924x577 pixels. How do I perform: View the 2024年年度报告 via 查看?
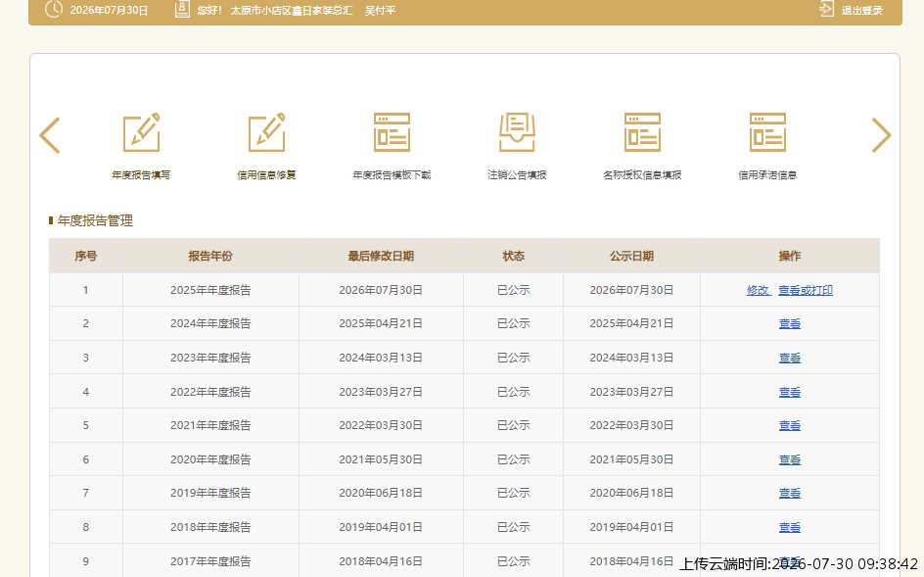tap(790, 323)
